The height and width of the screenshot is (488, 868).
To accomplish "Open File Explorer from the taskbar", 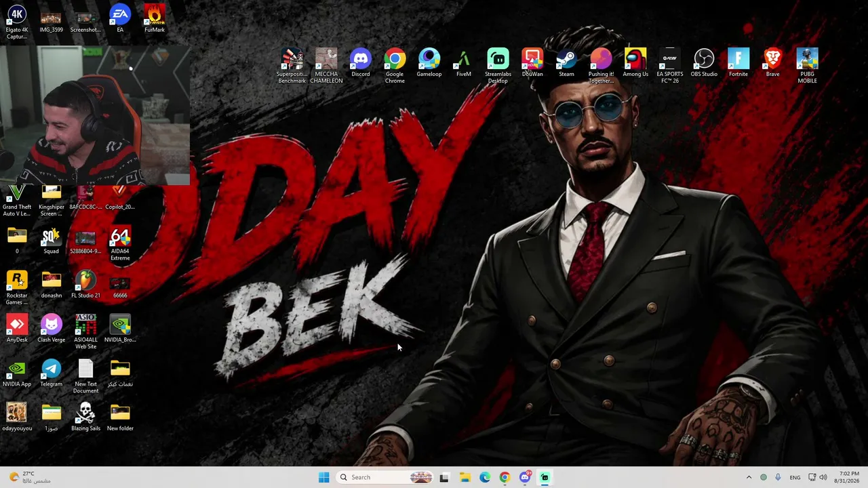I will pos(465,477).
